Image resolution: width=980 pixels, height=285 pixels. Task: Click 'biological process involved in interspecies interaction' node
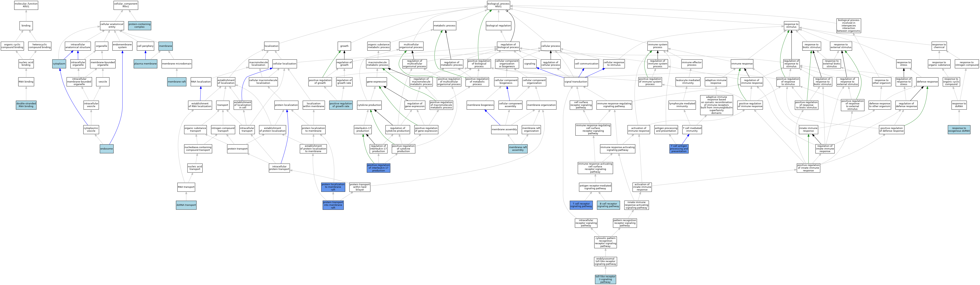pyautogui.click(x=848, y=25)
